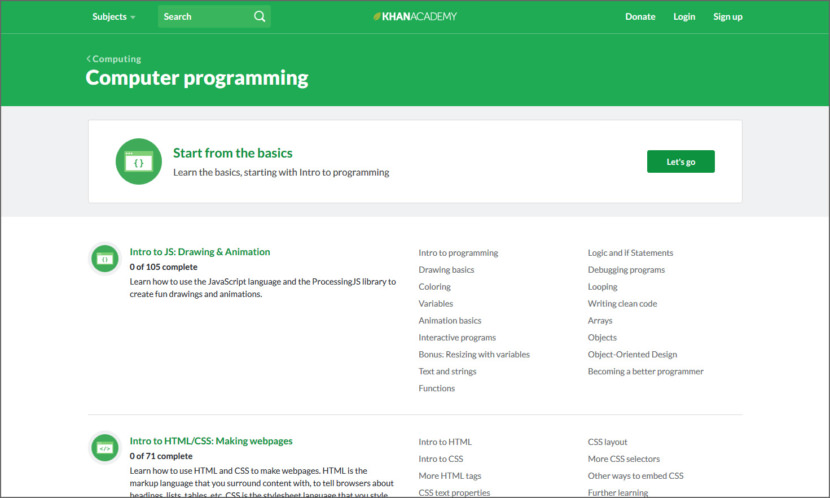Open the Coloring lesson
830x498 pixels.
click(x=435, y=287)
